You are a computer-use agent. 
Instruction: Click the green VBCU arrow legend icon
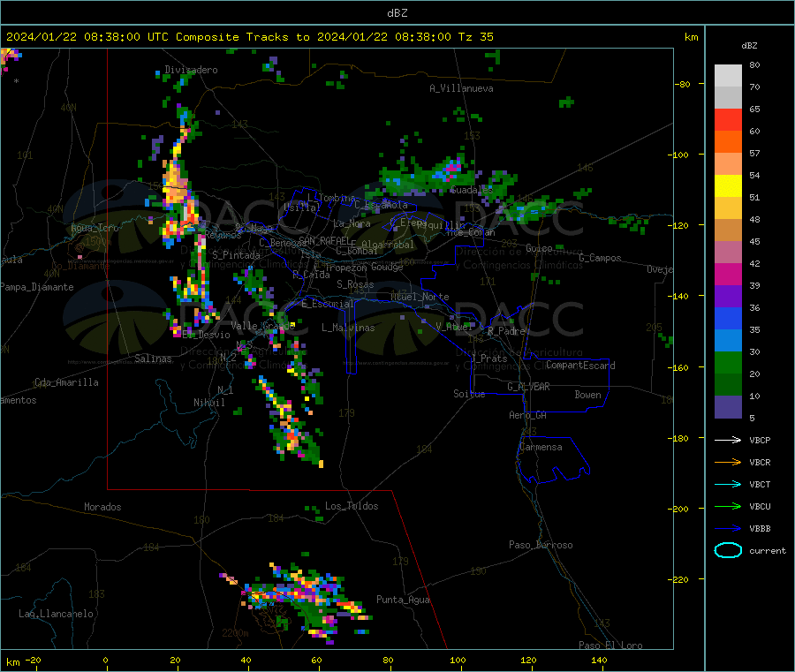click(728, 506)
